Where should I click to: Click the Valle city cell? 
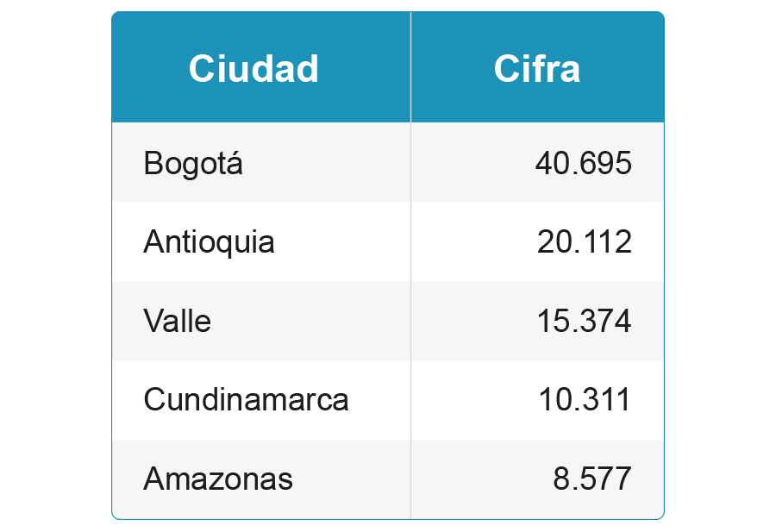(178, 322)
